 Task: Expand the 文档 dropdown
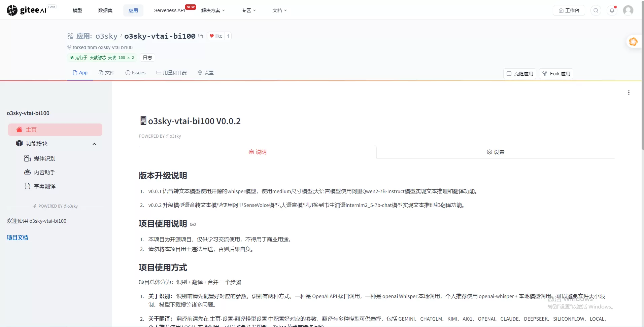tap(280, 10)
